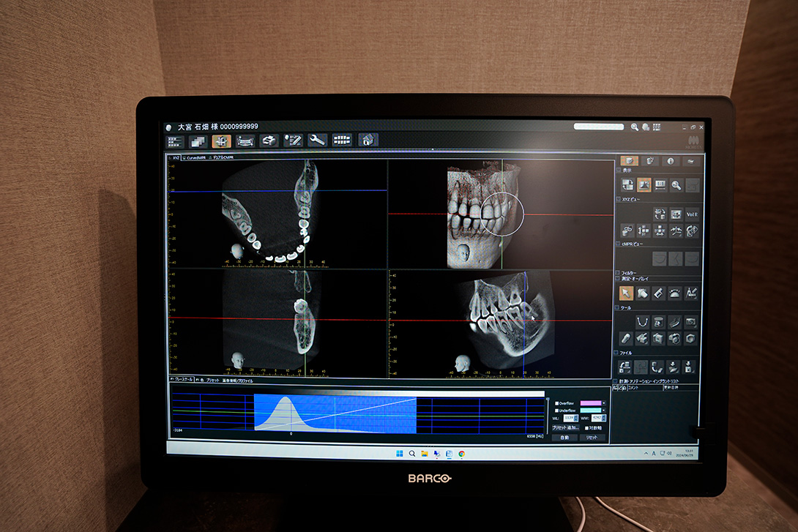Collapse the XYZ ビュー panel section
Viewport: 798px width, 532px height.
[618, 199]
